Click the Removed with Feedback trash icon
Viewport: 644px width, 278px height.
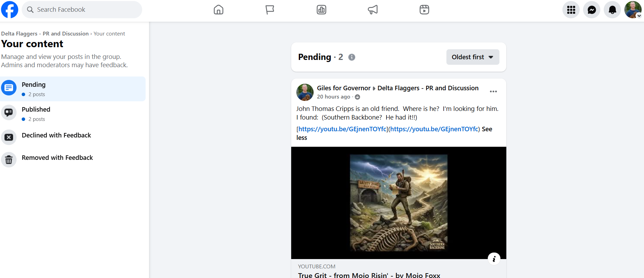coord(9,159)
